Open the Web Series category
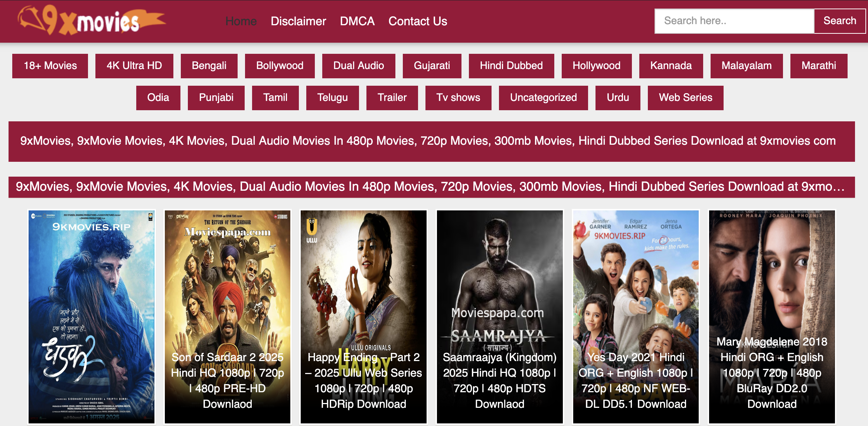This screenshot has height=426, width=868. pyautogui.click(x=686, y=98)
